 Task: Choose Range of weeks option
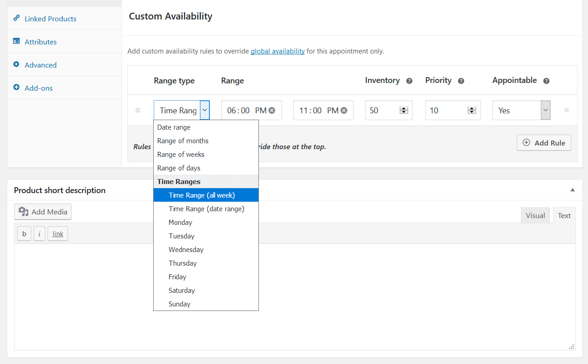pyautogui.click(x=206, y=155)
